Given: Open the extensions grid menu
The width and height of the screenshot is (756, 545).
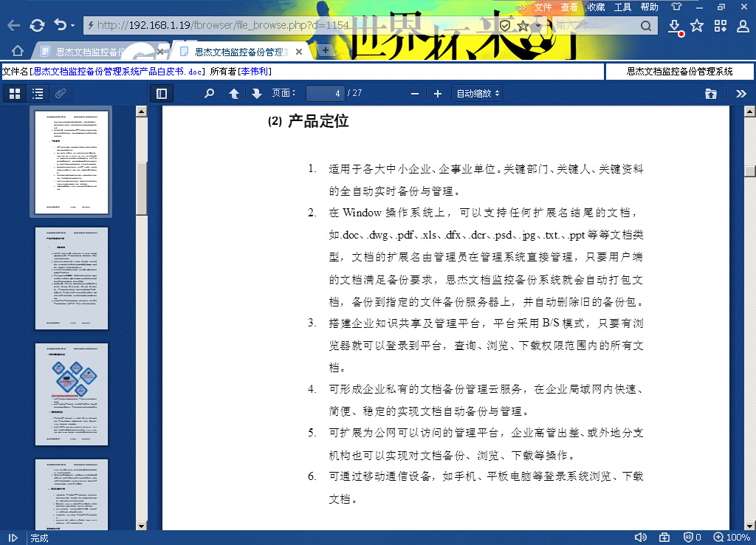Looking at the screenshot, I should coord(721,26).
